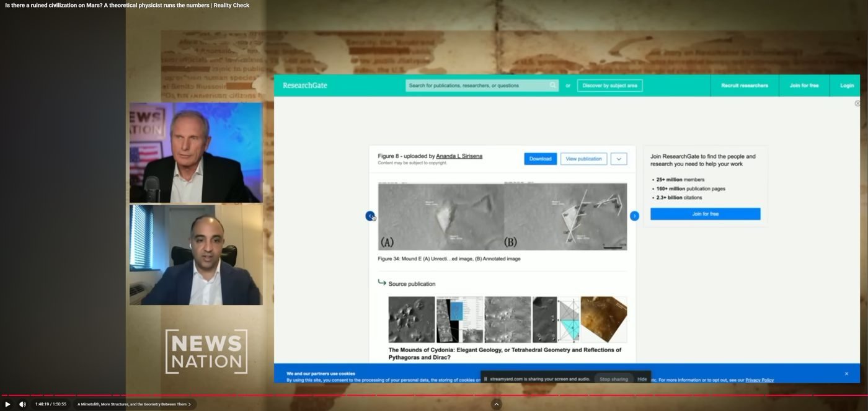Click 'We and our partners use cookies' heading

[x=321, y=374]
